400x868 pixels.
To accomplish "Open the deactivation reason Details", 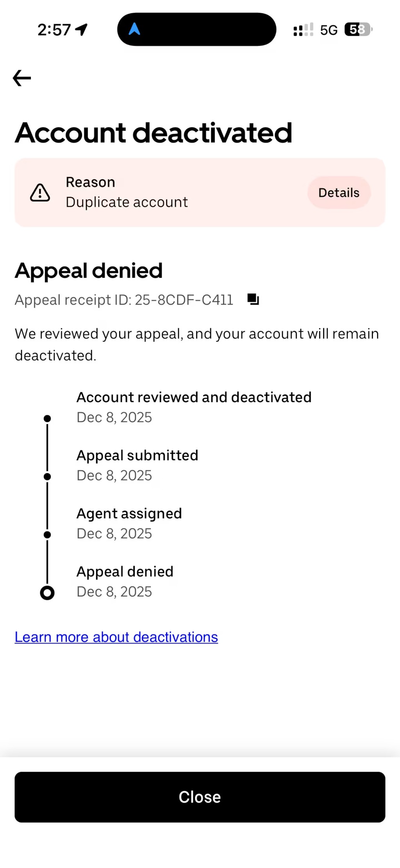I will coord(339,192).
